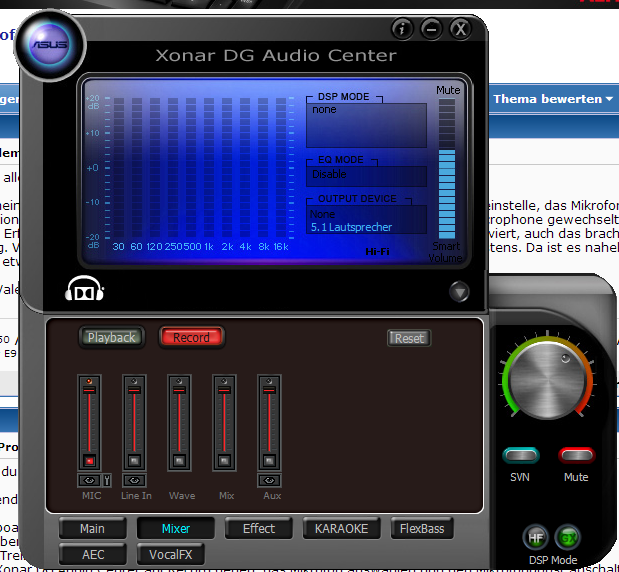Viewport: 619px width, 572px height.
Task: Click the 30 Hz equalizer band column
Action: tap(119, 168)
